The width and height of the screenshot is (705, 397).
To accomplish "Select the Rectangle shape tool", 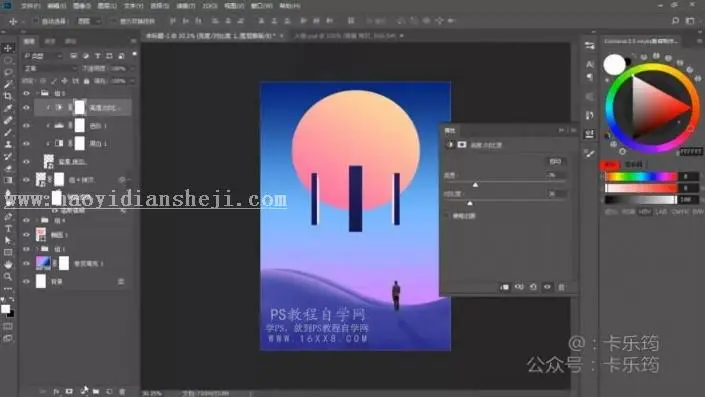I will 8,252.
